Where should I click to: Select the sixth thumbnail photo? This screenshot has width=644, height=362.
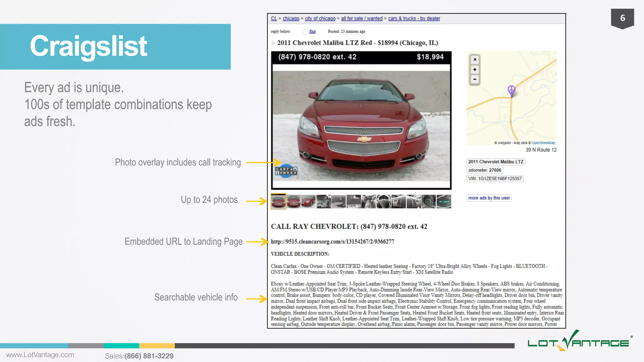[353, 201]
